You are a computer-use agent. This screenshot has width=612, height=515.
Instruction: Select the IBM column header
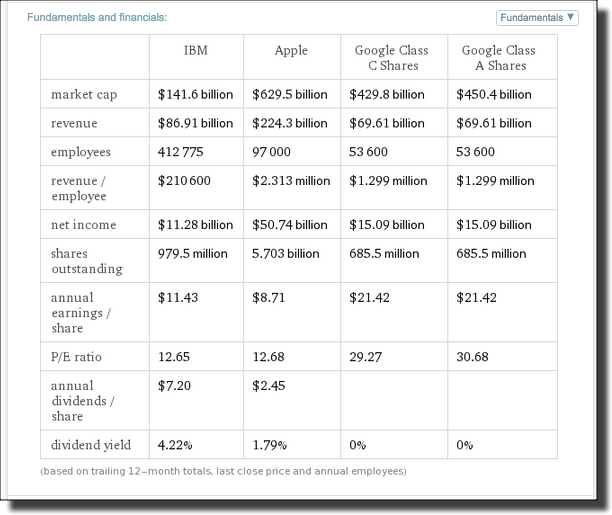coord(196,50)
